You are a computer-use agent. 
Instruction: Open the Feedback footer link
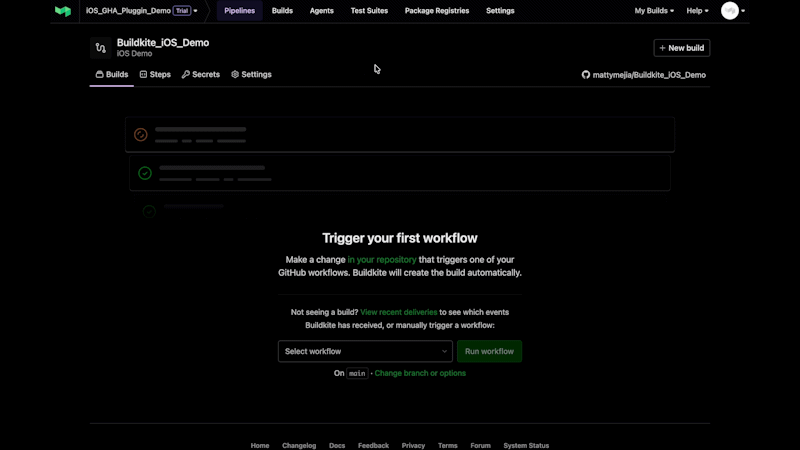[x=373, y=445]
